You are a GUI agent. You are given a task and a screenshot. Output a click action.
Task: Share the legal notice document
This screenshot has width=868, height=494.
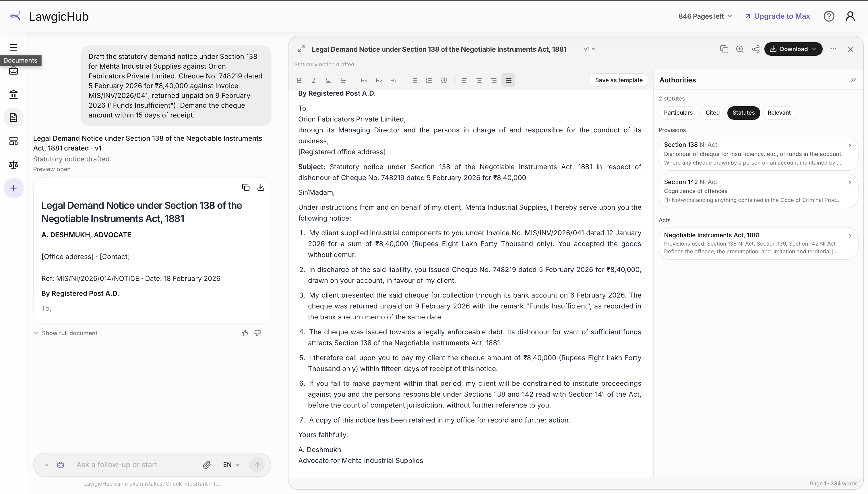click(x=756, y=49)
